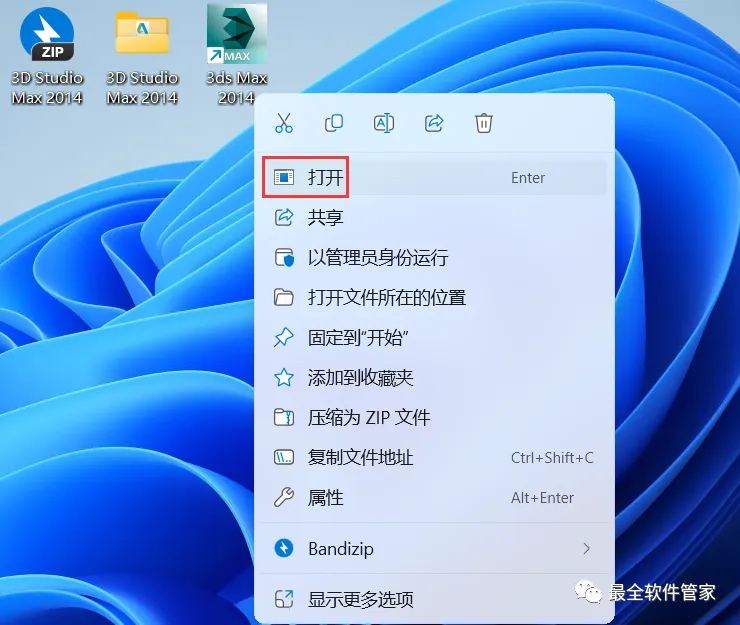This screenshot has height=625, width=740.
Task: Click the zip folder icon beside 压缩为 ZIP 文件
Action: [284, 418]
